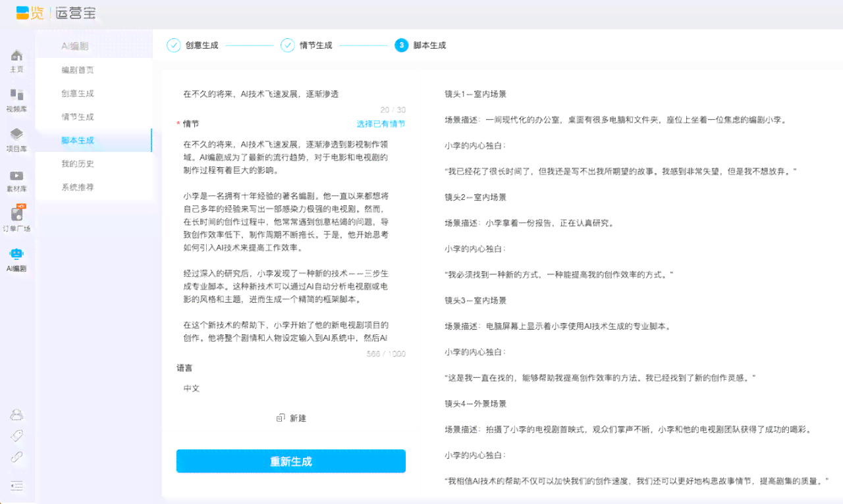Screen dimensions: 843x504
Task: Click the title input with 在不久的将来
Action: click(x=291, y=94)
